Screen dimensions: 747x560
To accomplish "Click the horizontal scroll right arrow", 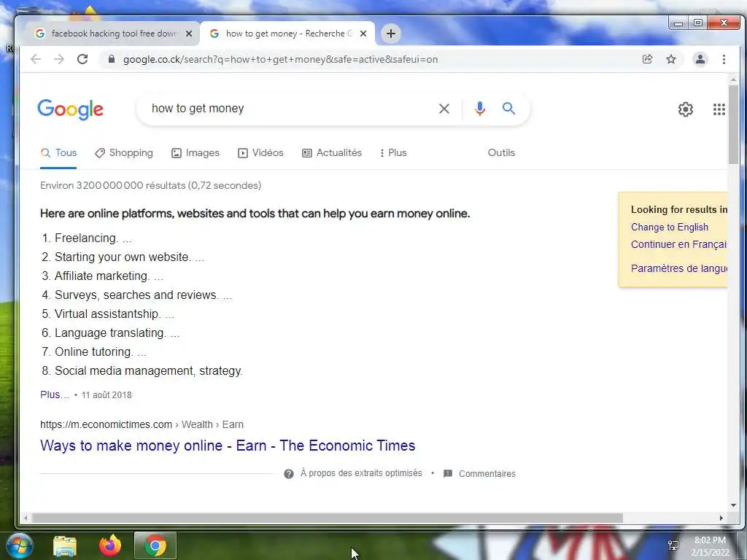I will 721,518.
